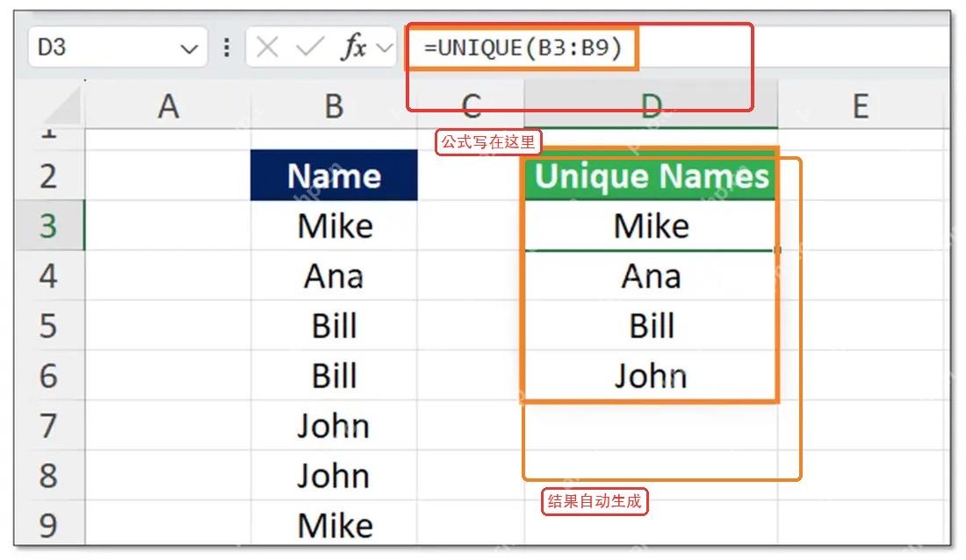Click the formula bar with =UNIQUE(B3:B9)
The image size is (966, 560).
676,47
